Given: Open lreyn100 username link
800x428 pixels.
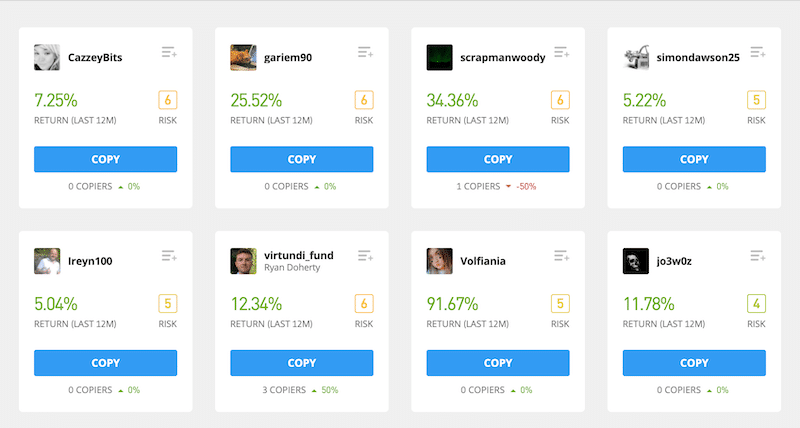Looking at the screenshot, I should [x=90, y=261].
